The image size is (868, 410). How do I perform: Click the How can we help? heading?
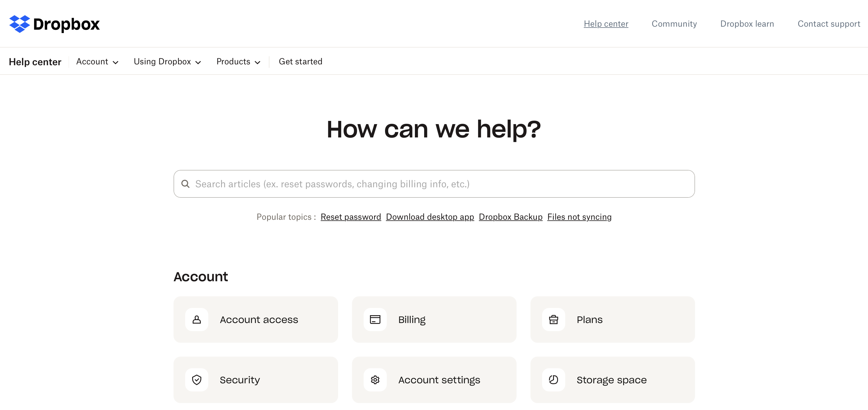pyautogui.click(x=434, y=130)
